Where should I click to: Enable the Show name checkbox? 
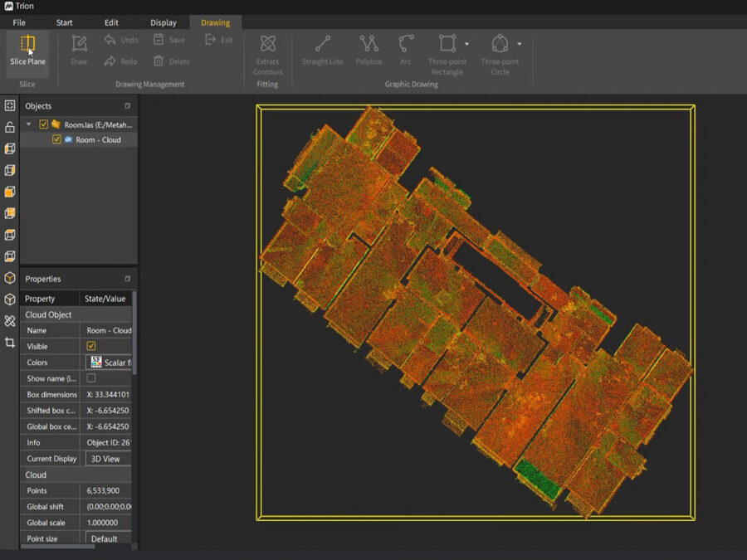coord(91,378)
